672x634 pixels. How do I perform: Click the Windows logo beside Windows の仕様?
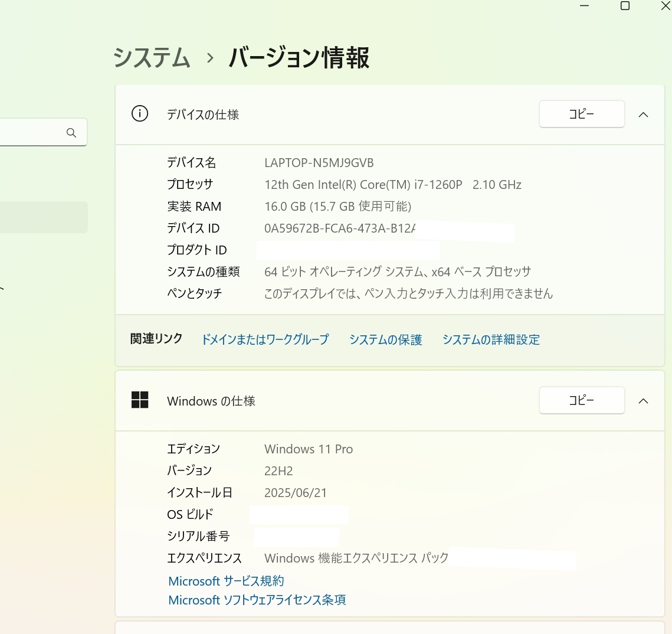tap(140, 400)
